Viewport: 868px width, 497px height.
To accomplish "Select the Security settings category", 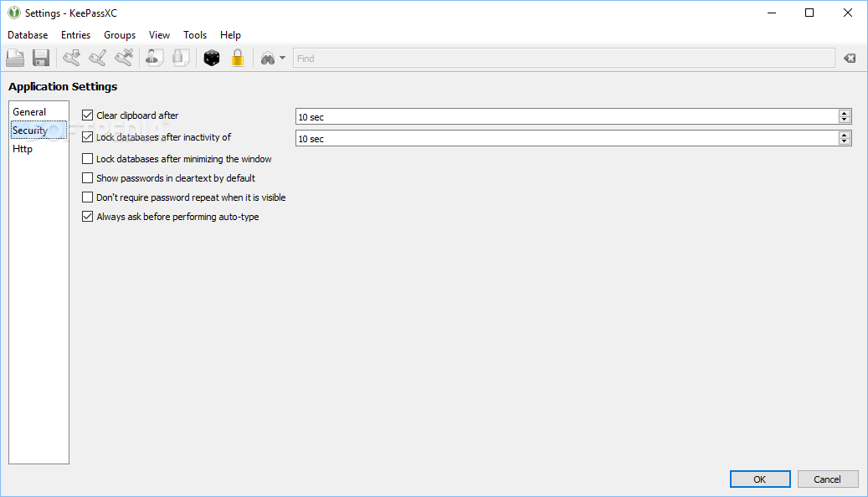I will [39, 130].
